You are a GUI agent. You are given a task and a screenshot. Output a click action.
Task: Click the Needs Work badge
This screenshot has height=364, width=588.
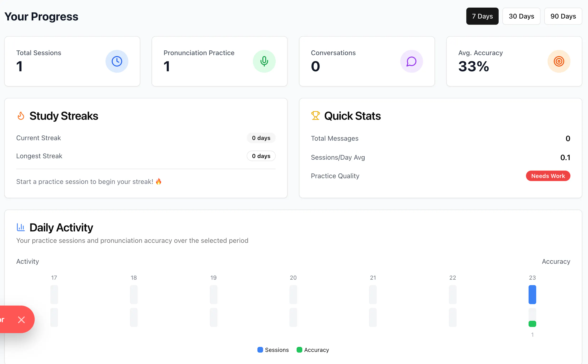[548, 176]
